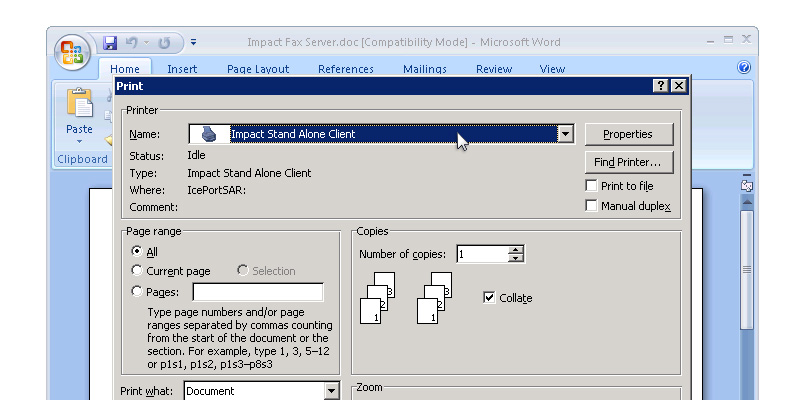Switch to the Page Layout tab
The width and height of the screenshot is (800, 400).
tap(258, 69)
